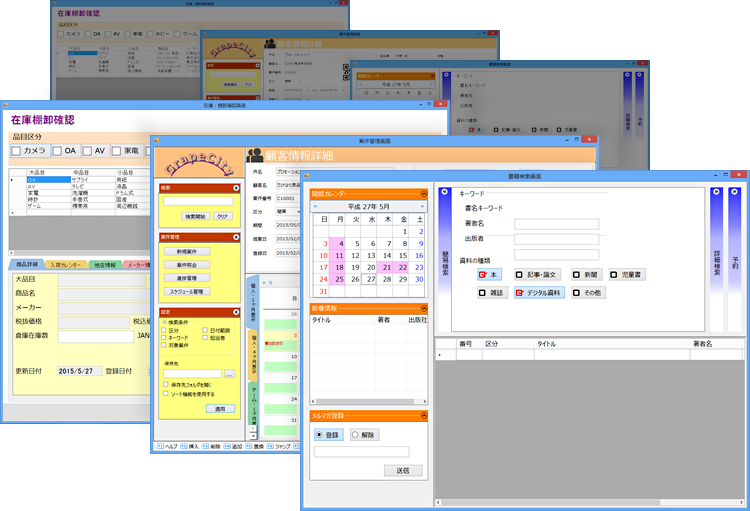The height and width of the screenshot is (511, 750).
Task: Click the round icon on 案件管理 panel header
Action: pos(236,237)
